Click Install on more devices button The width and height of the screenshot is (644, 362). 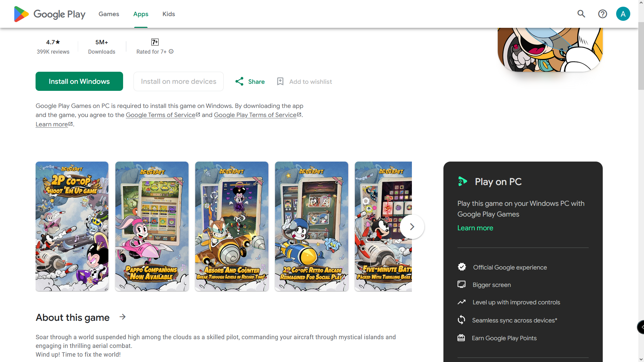coord(178,81)
